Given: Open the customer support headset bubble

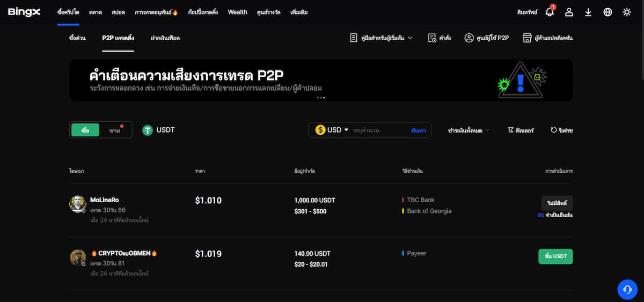Looking at the screenshot, I should (627, 290).
